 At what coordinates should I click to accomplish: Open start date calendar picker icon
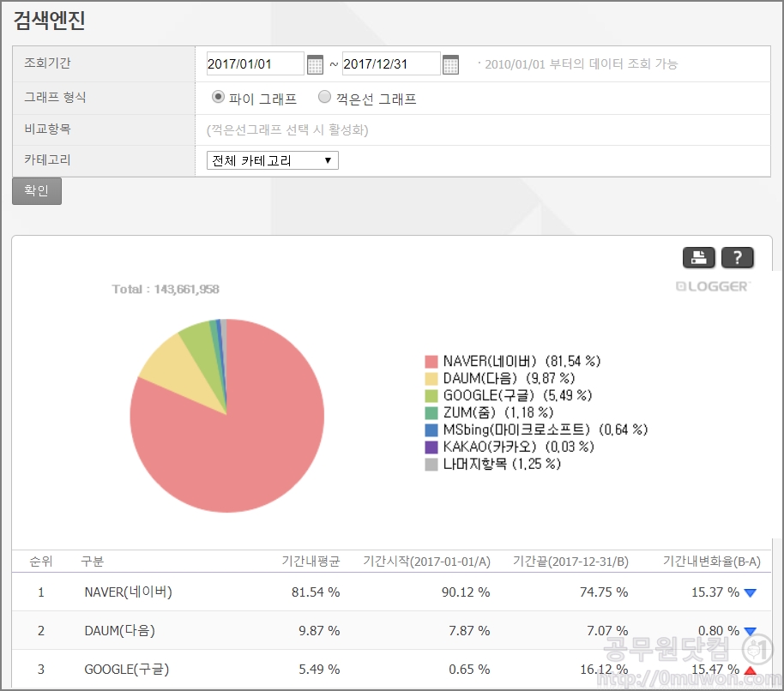point(315,65)
